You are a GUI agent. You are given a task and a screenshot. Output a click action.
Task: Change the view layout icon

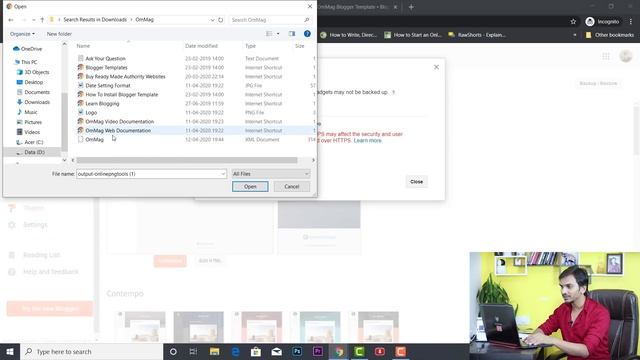[269, 34]
